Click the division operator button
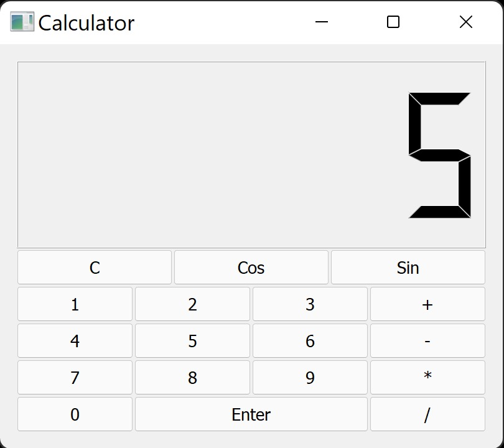 point(427,414)
